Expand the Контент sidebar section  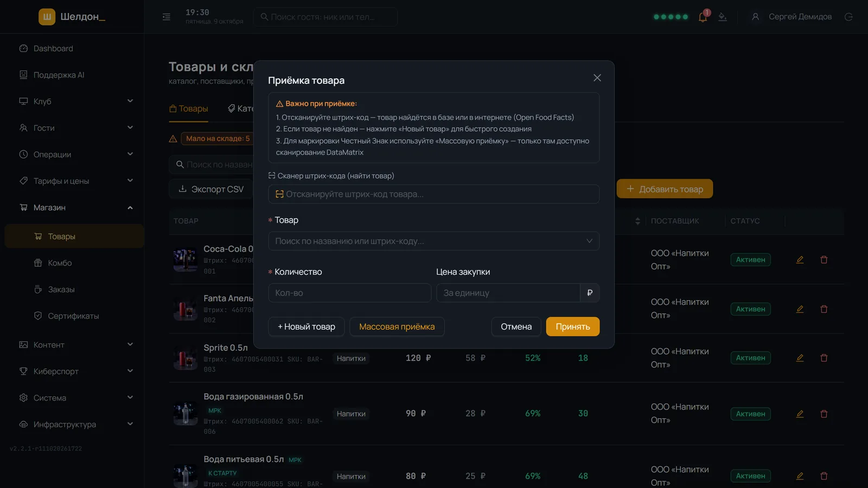[74, 345]
